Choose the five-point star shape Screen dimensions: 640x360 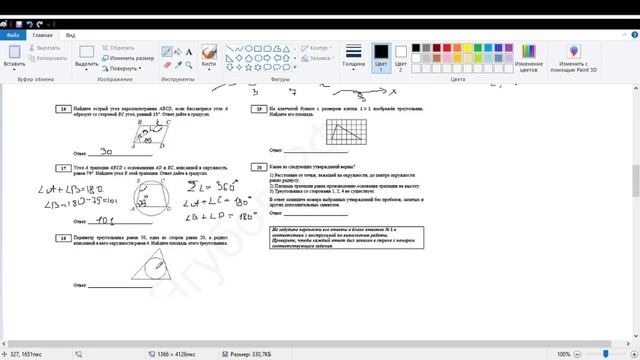click(x=249, y=67)
